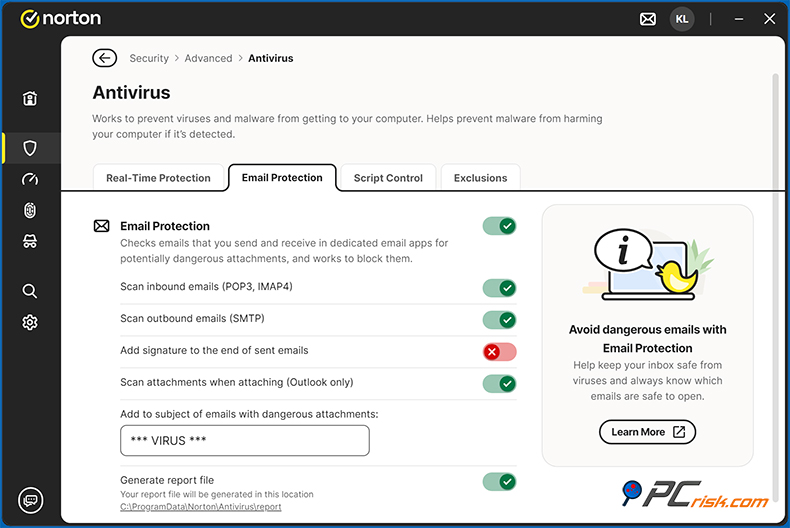Open the Privacy fingerprint sidebar icon
Viewport: 790px width, 528px height.
tap(30, 210)
